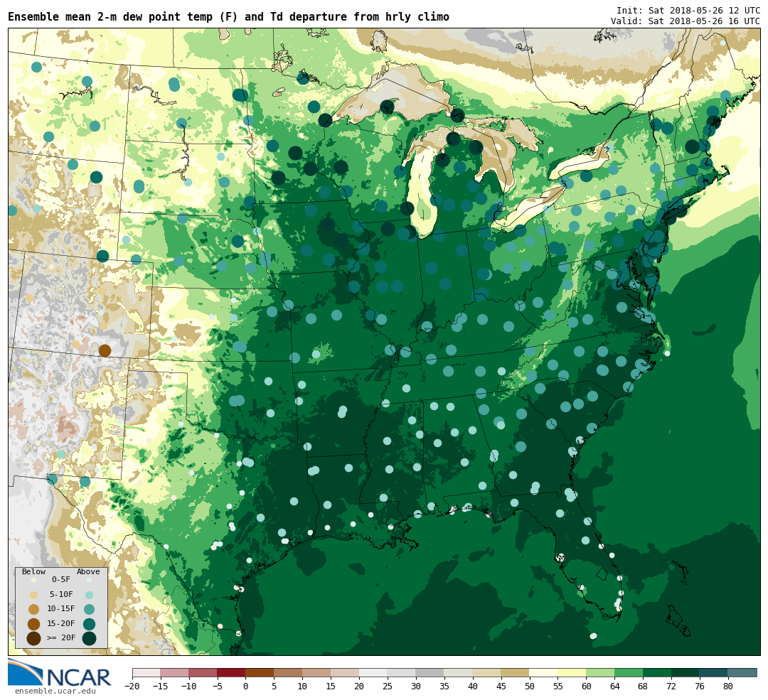Viewport: 768px width, 700px height.
Task: Click the 'Above' legend column header
Action: (x=88, y=571)
